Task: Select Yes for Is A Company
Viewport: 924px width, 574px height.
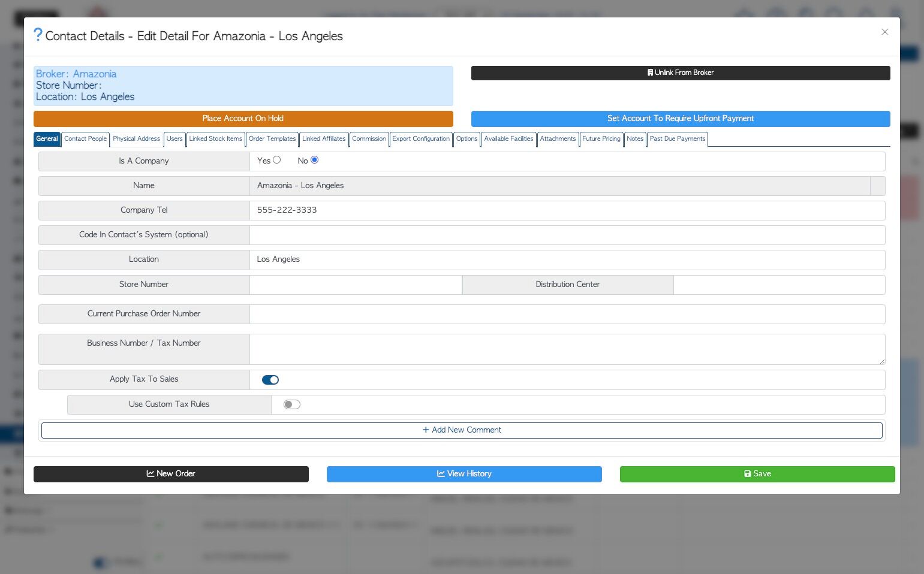Action: (x=276, y=160)
